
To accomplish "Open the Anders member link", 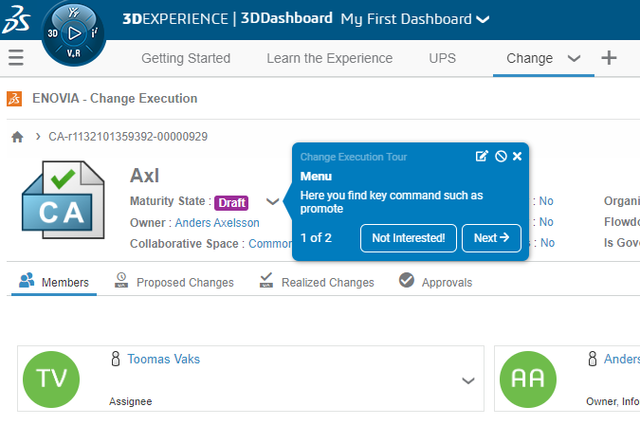I will click(x=622, y=359).
